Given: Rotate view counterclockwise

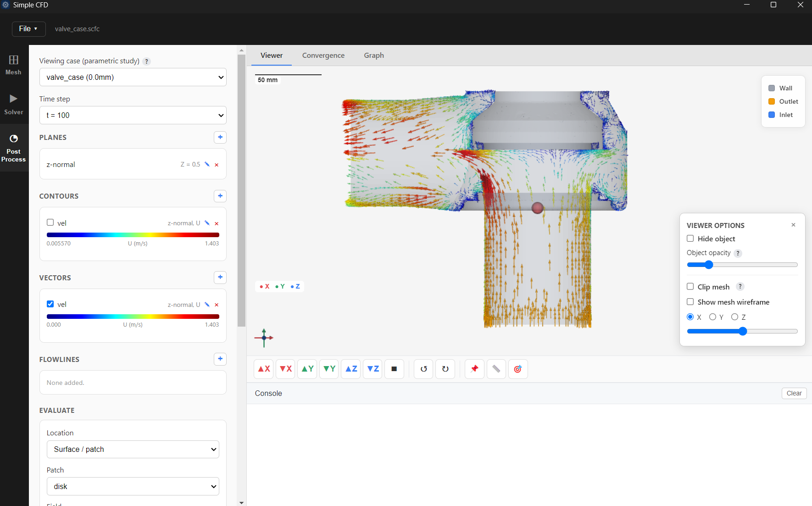Looking at the screenshot, I should click(423, 369).
